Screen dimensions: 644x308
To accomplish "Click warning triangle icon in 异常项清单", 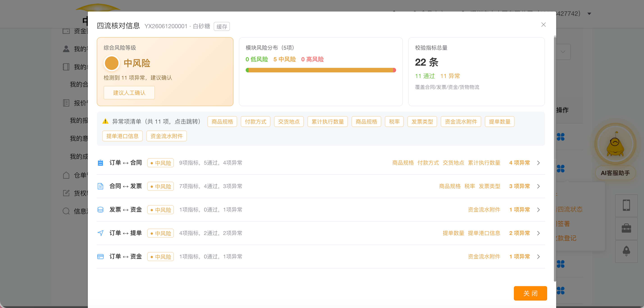I will [x=105, y=121].
